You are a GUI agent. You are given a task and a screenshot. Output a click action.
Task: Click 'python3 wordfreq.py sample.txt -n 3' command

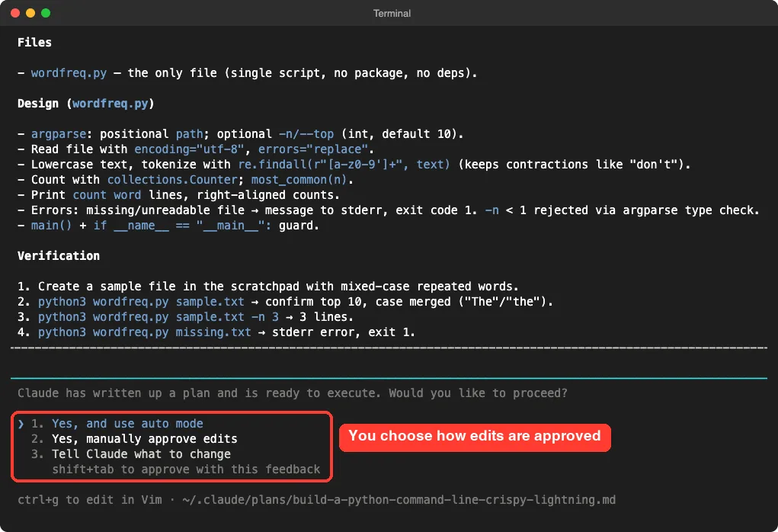[158, 316]
